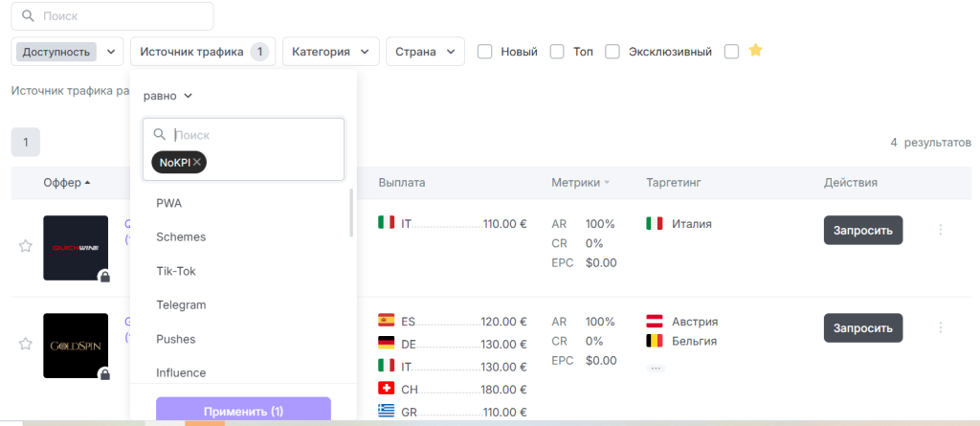The height and width of the screenshot is (426, 980).
Task: Click the Switzerland flag next to CH payout
Action: point(387,389)
